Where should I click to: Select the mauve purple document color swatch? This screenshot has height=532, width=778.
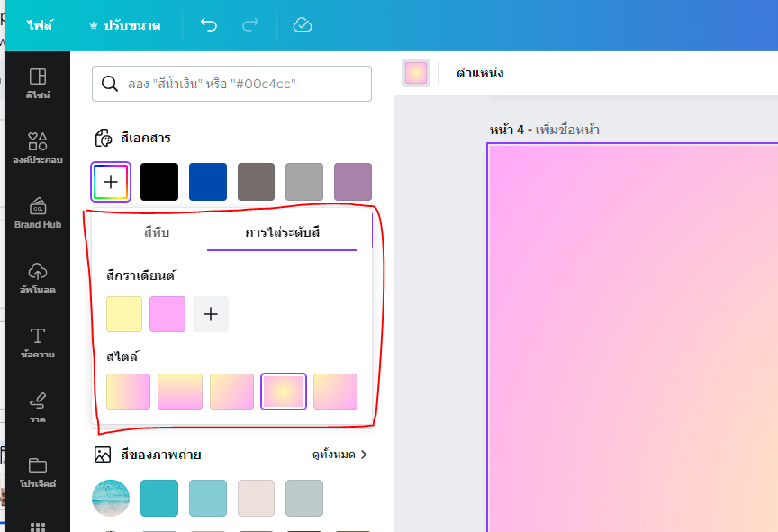click(353, 182)
